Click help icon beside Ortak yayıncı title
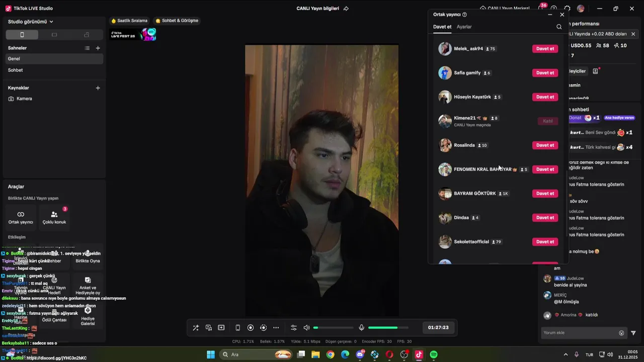The image size is (644, 362). (464, 15)
